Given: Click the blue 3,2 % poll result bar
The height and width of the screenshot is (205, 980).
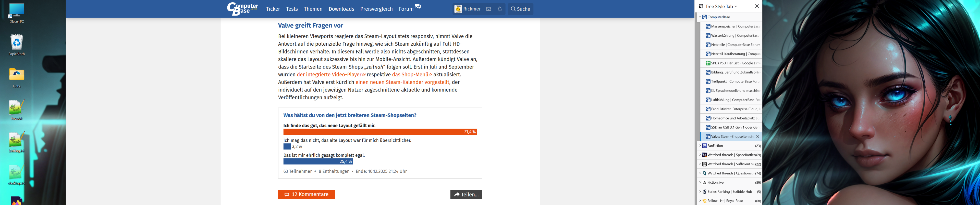Looking at the screenshot, I should (x=287, y=146).
